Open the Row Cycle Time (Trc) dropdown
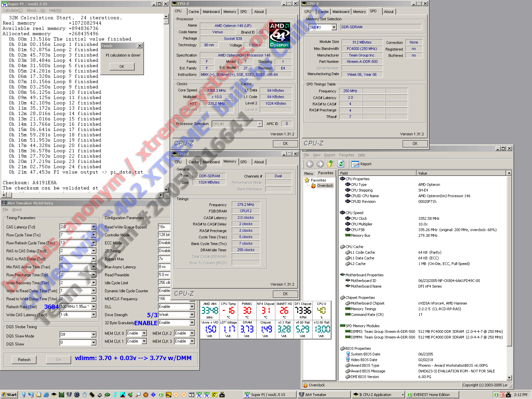Image resolution: width=532 pixels, height=399 pixels. 93,235
